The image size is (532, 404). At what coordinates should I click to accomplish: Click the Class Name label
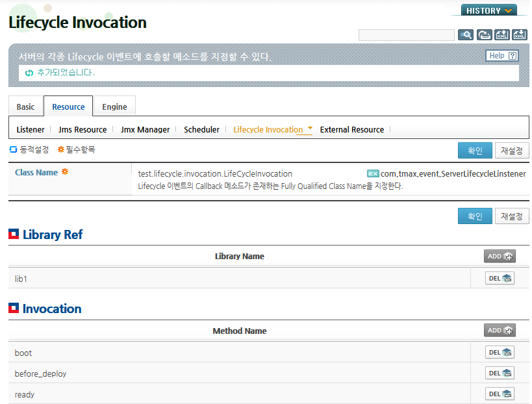tap(36, 172)
